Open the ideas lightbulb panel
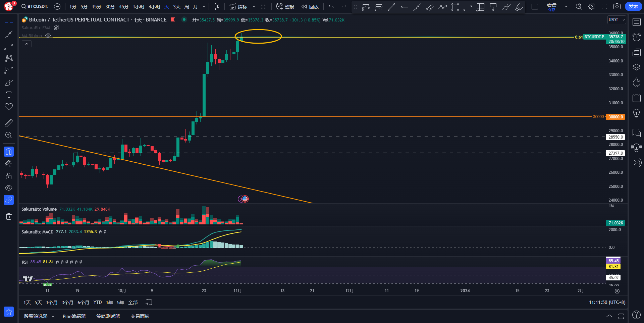This screenshot has height=323, width=644. (637, 113)
